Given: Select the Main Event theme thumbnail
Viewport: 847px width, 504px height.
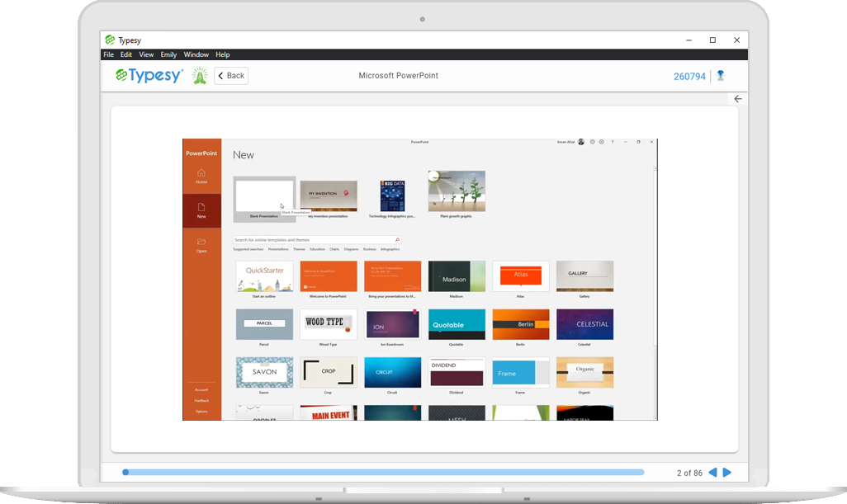Looking at the screenshot, I should tap(329, 412).
